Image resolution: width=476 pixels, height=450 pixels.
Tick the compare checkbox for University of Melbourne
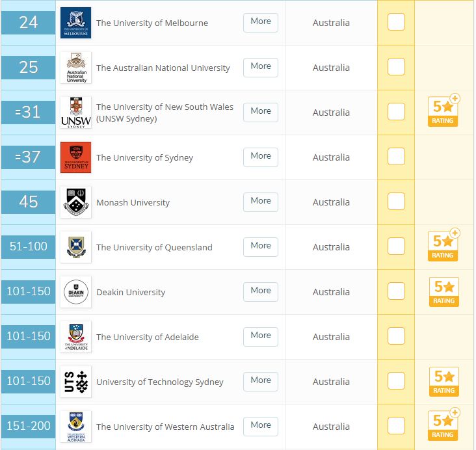396,22
